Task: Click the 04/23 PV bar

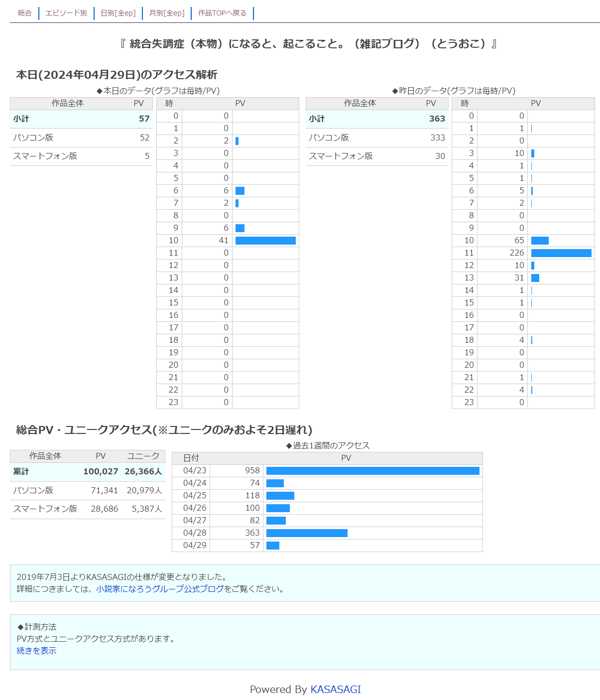Action: [x=372, y=471]
